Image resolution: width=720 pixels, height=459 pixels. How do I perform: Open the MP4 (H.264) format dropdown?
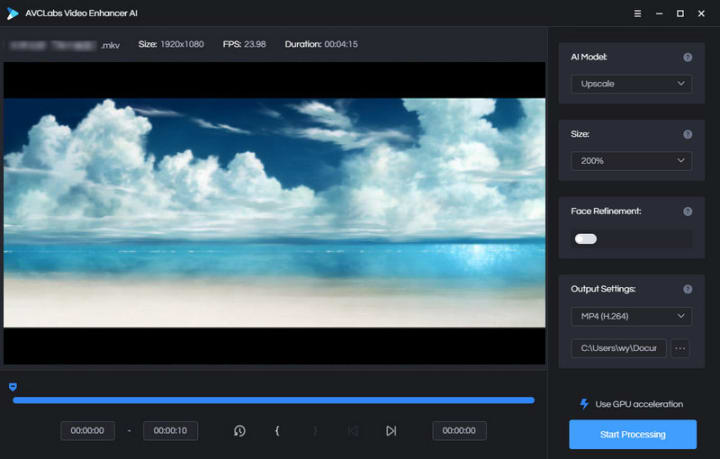click(631, 316)
